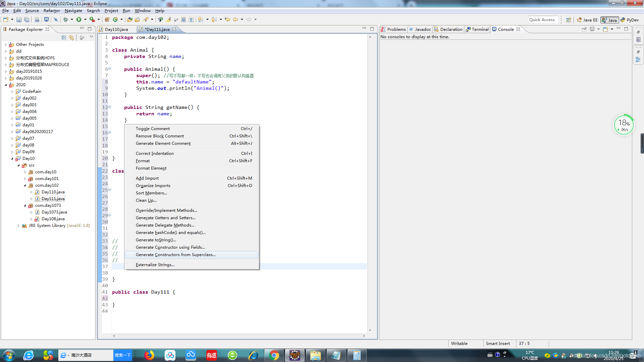Click Open Console icon in Console view
The width and height of the screenshot is (644, 362).
pyautogui.click(x=605, y=29)
